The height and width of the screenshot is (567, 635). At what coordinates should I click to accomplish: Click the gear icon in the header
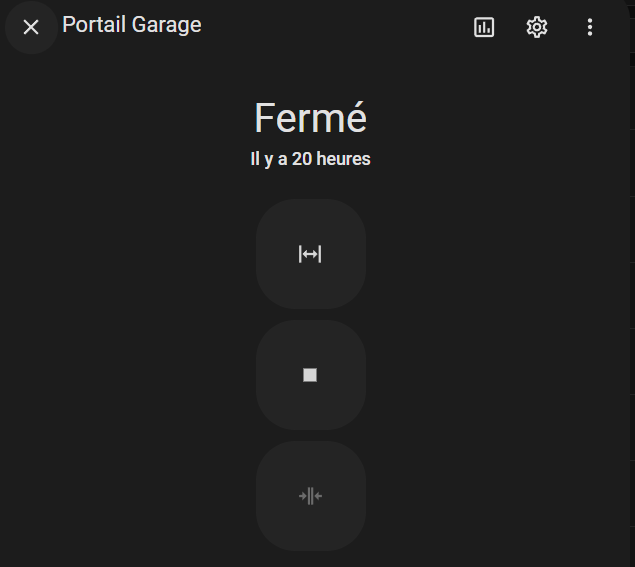tap(537, 27)
